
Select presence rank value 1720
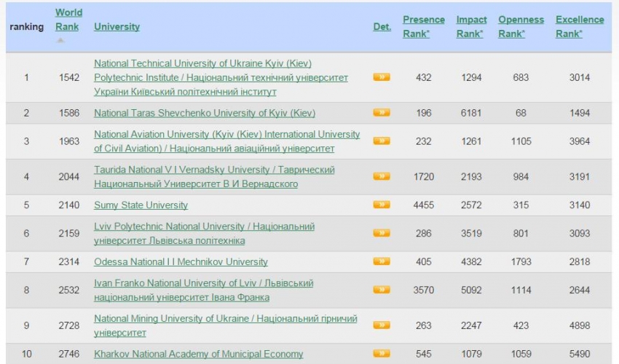[x=424, y=176]
